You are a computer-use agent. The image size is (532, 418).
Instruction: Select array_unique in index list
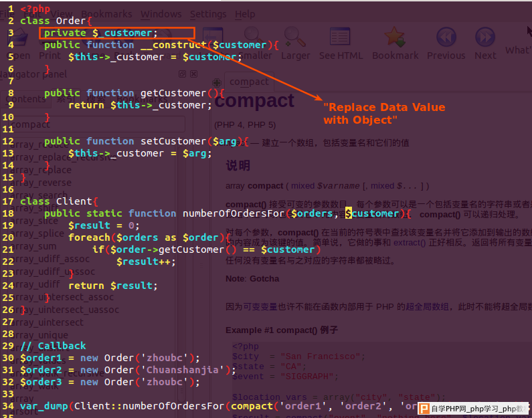click(39, 335)
